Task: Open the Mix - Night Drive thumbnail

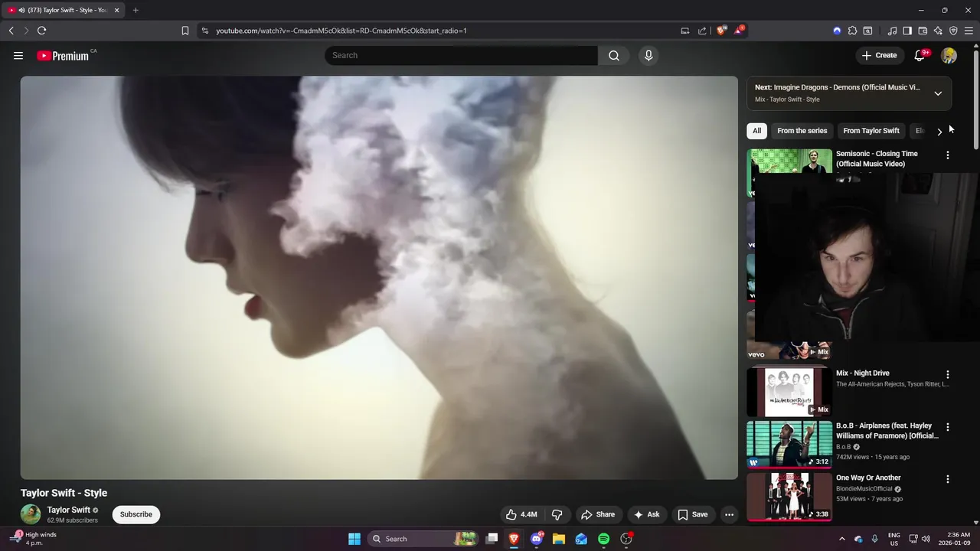Action: click(789, 392)
